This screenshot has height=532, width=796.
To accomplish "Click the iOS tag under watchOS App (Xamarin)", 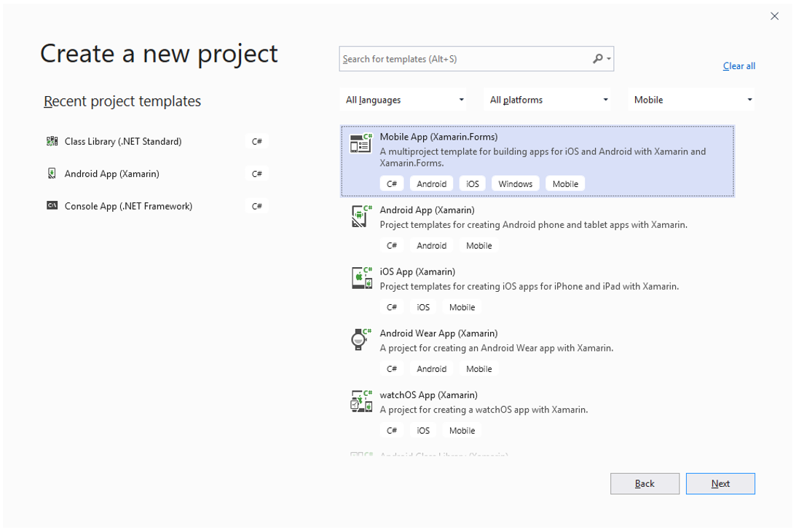I will tap(423, 431).
